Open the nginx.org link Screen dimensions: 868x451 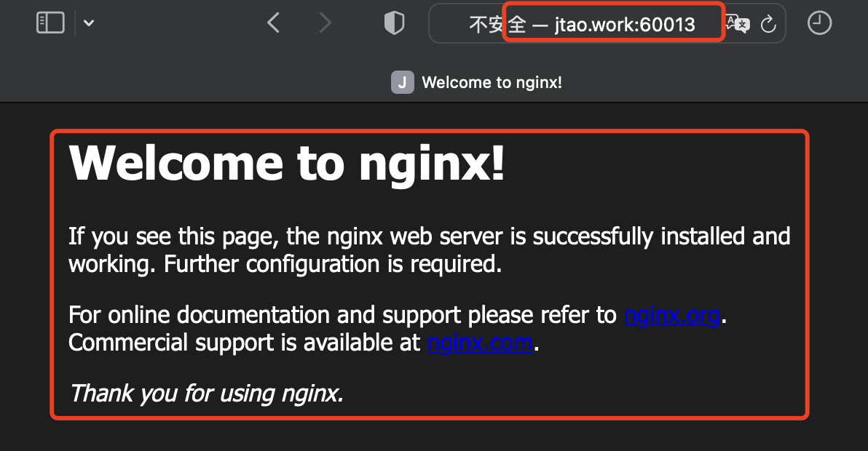672,315
